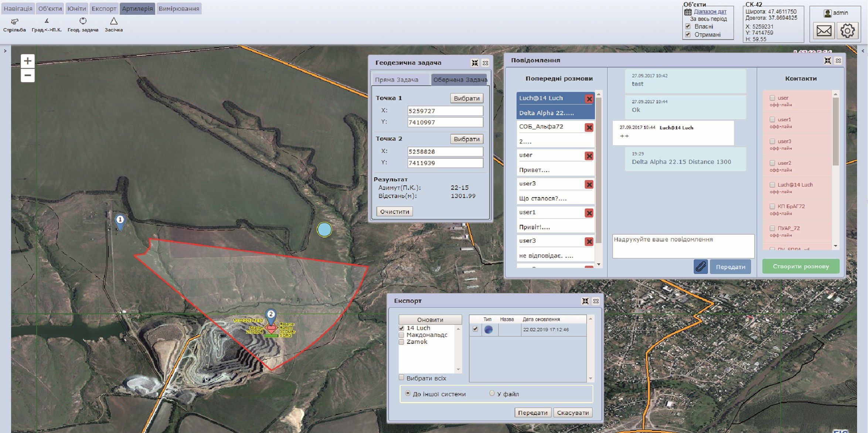Zoom in the map with plus button

28,61
